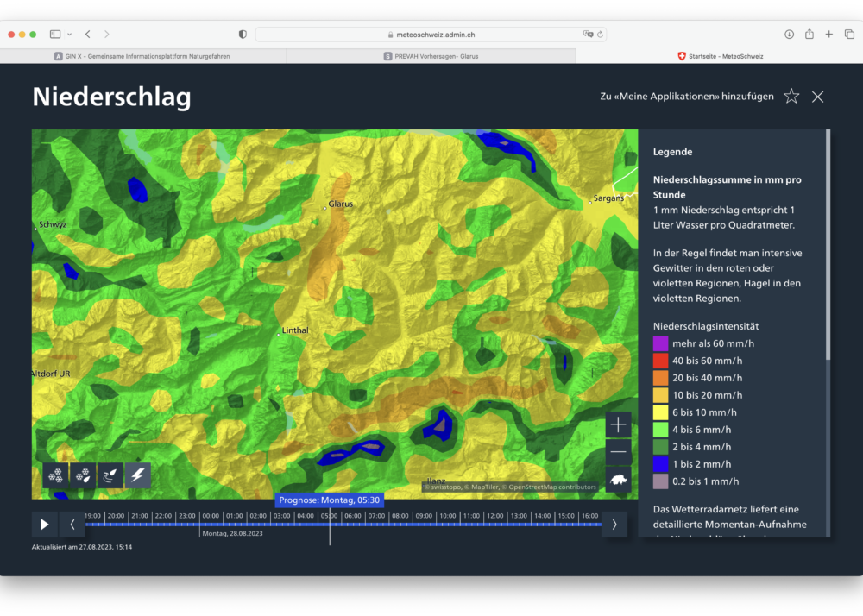Screen dimensions: 863x616
Task: Zoom in on the map
Action: click(x=618, y=424)
